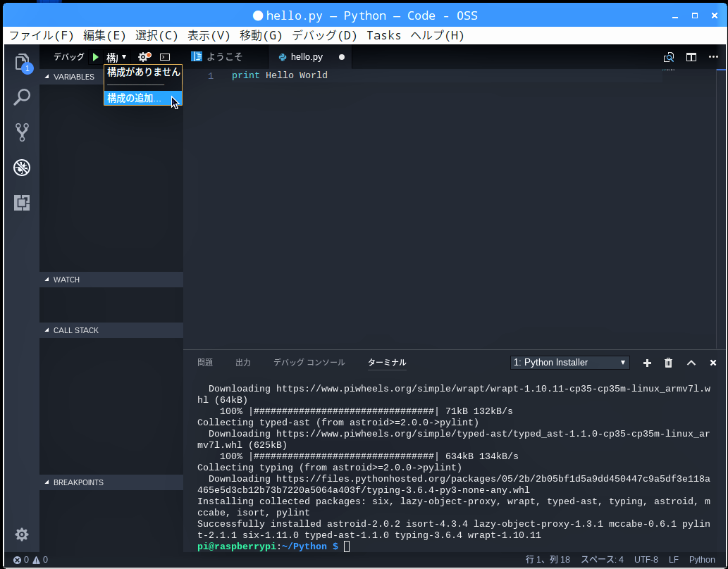Image resolution: width=728 pixels, height=569 pixels.
Task: Split the editor with the split icon
Action: pyautogui.click(x=691, y=57)
